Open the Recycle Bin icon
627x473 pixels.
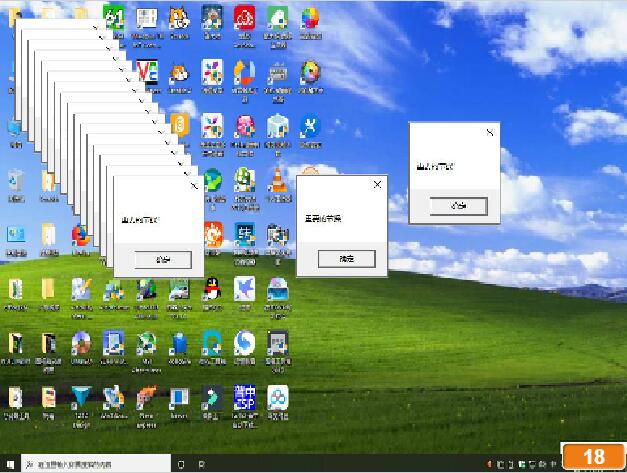pos(16,182)
